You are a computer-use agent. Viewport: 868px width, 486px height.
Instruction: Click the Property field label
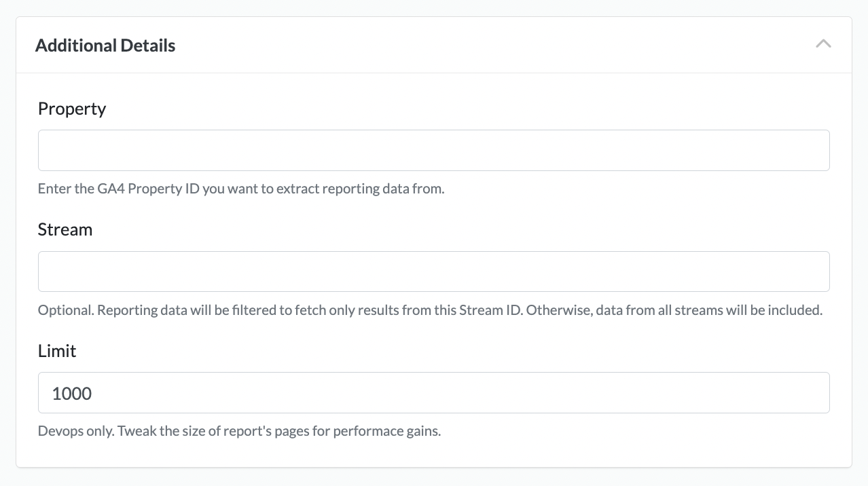(x=72, y=109)
